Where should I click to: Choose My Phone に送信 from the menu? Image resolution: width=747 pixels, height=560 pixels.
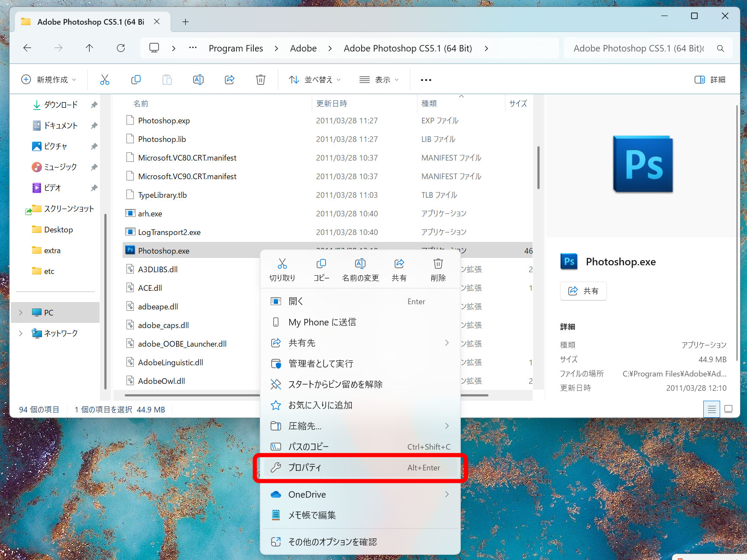[x=360, y=322]
